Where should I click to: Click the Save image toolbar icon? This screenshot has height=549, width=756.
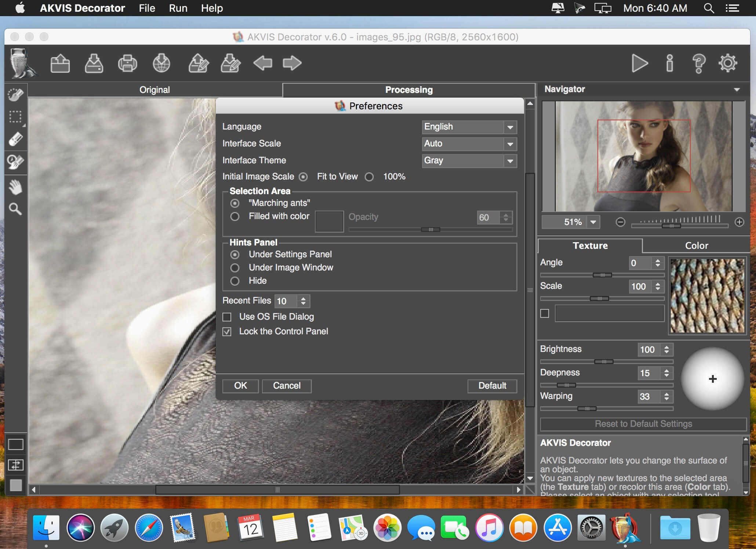(x=94, y=63)
